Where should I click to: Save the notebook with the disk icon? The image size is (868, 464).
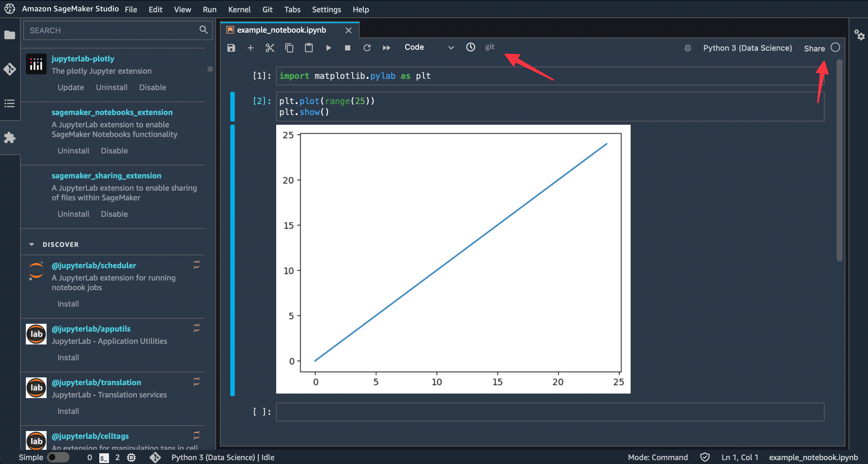[x=231, y=48]
